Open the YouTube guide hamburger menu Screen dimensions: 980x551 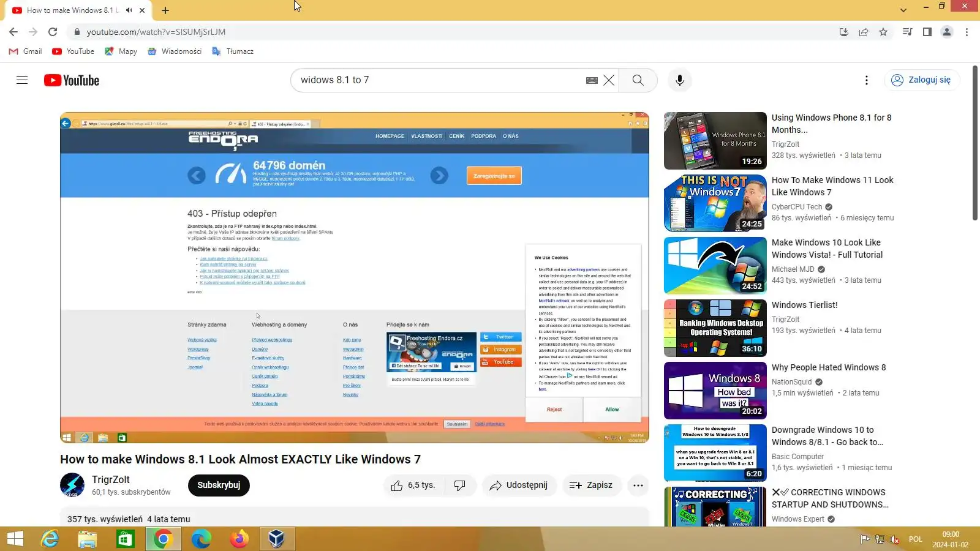click(22, 80)
